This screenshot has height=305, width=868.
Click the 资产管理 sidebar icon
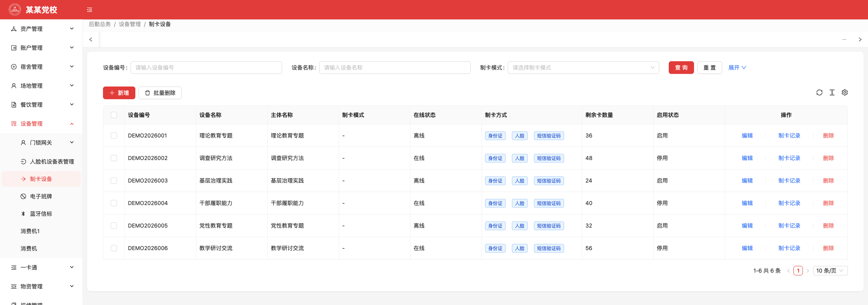pos(14,29)
